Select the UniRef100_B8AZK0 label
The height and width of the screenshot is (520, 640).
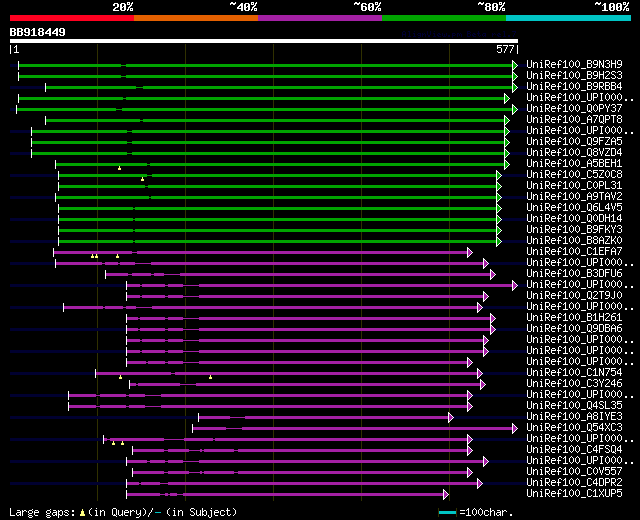pos(574,240)
